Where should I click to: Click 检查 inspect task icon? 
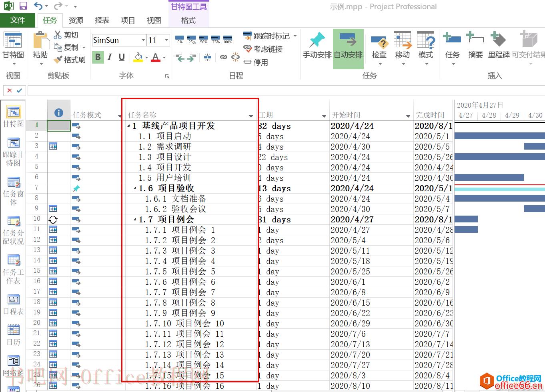(x=379, y=48)
